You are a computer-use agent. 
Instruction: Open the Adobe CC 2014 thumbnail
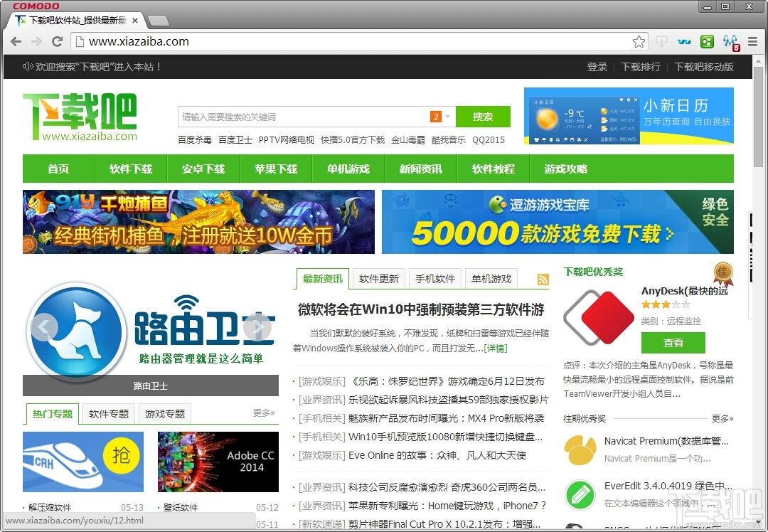pos(218,462)
